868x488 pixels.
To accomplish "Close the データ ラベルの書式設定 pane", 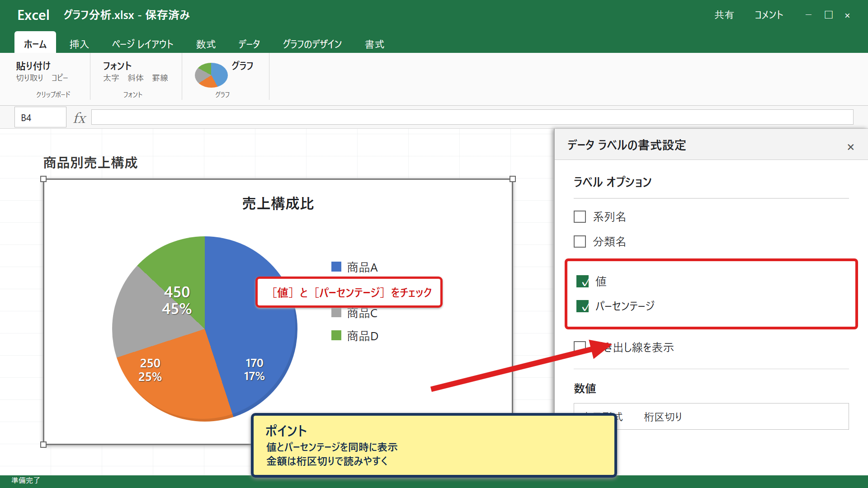I will click(x=850, y=147).
